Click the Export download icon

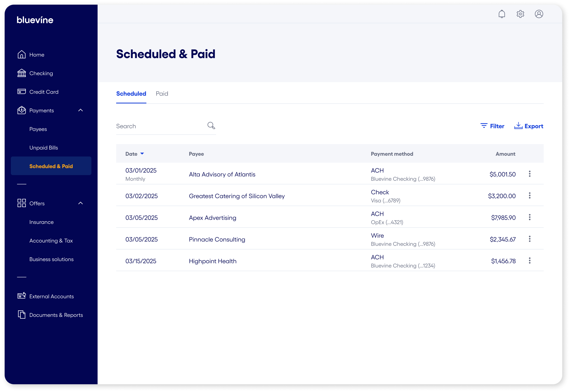[x=519, y=126]
